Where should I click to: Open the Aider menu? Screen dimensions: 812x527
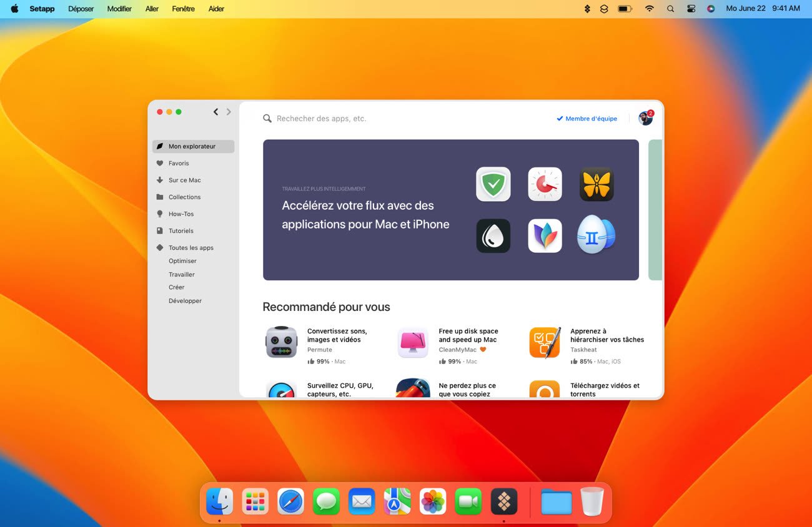[x=216, y=9]
